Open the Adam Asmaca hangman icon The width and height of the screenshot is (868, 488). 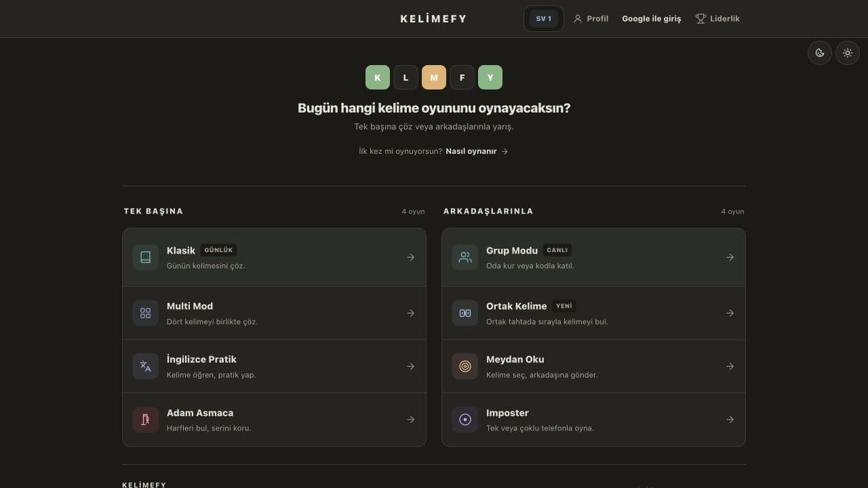[145, 420]
